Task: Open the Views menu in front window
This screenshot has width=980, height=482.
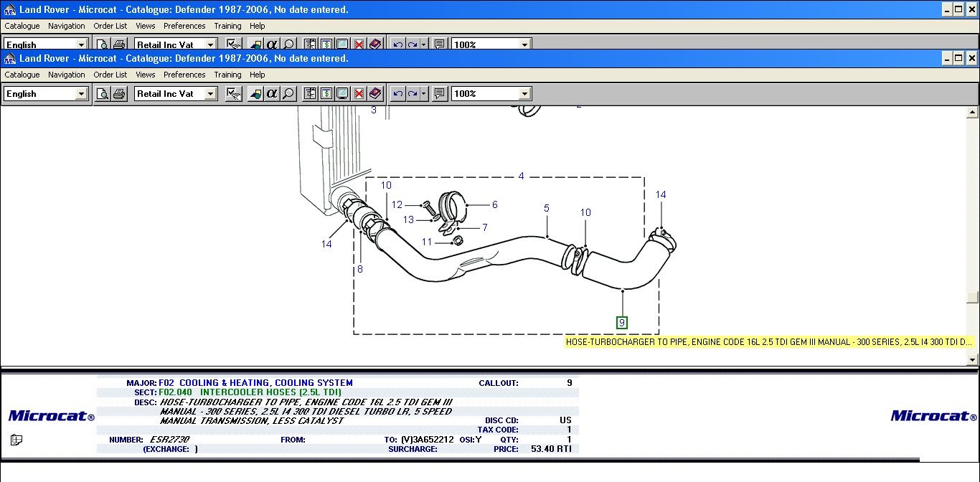Action: tap(146, 75)
